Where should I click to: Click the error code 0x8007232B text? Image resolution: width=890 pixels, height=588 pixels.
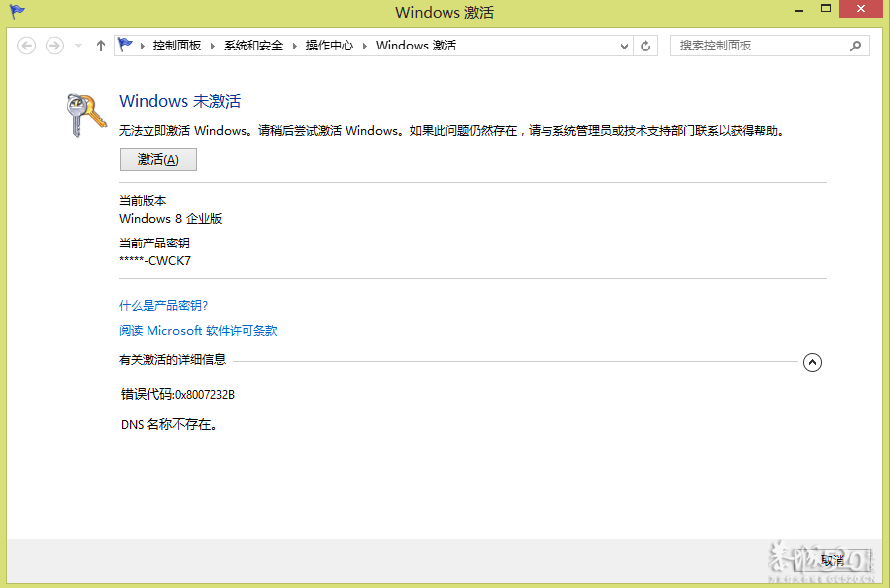[x=205, y=394]
